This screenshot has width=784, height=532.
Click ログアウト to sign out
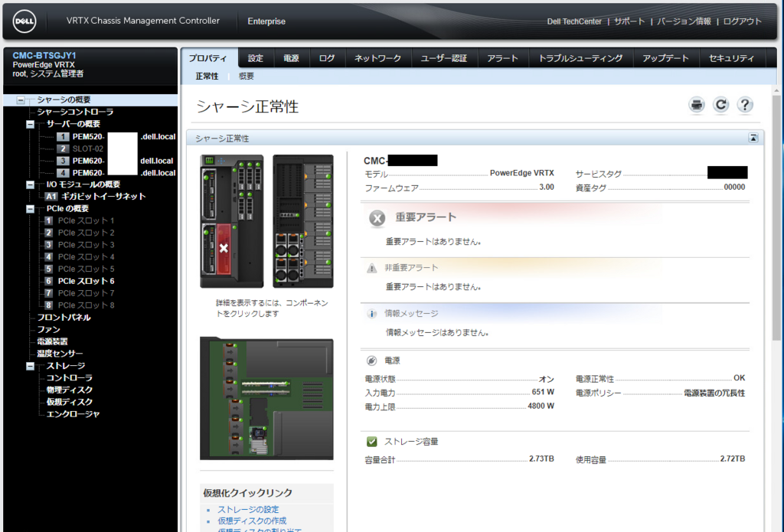pyautogui.click(x=743, y=21)
